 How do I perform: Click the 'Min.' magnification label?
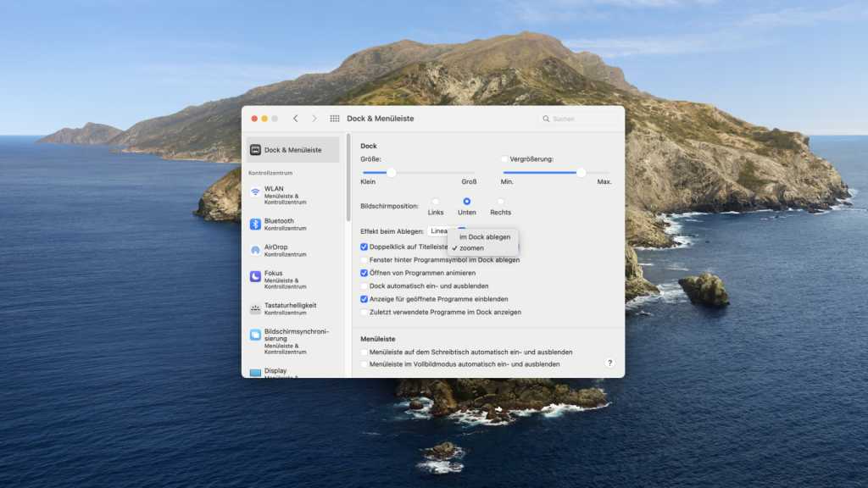point(507,181)
